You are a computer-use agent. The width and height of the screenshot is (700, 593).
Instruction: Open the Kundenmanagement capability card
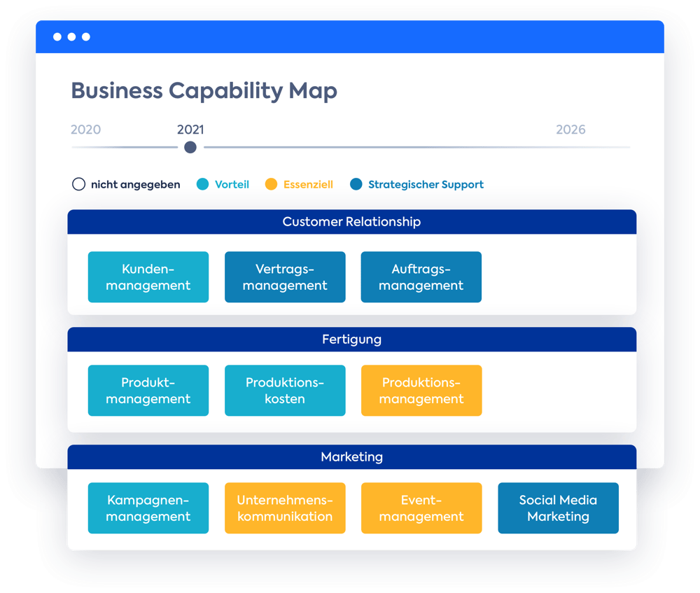pos(148,277)
